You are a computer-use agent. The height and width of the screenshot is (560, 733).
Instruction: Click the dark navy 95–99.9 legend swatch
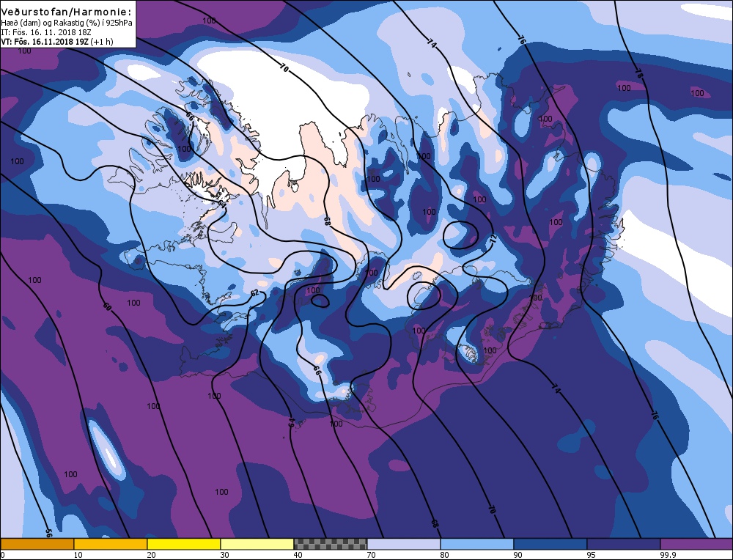click(x=624, y=544)
